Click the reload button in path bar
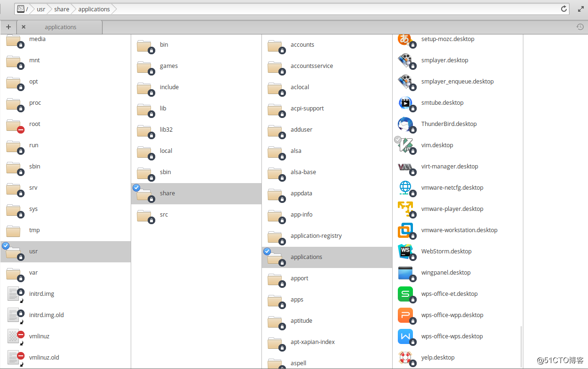Screen dimensions: 588x369 click(563, 9)
